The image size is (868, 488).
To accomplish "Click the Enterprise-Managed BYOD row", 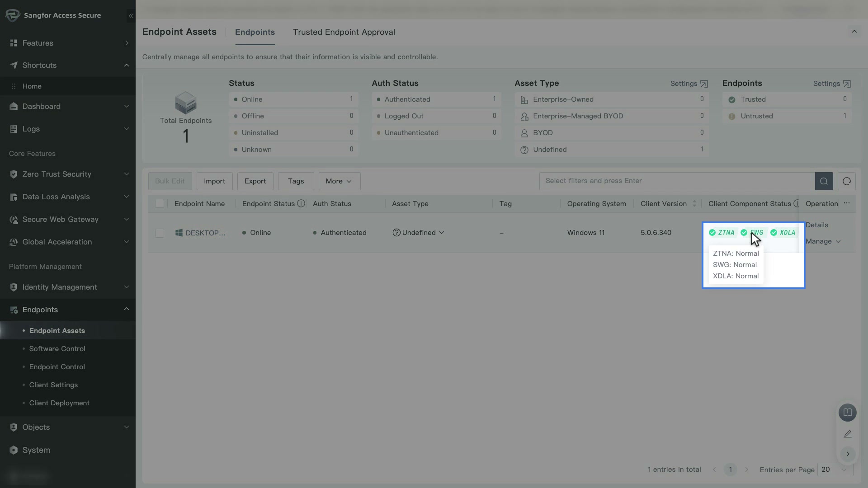I will [611, 116].
